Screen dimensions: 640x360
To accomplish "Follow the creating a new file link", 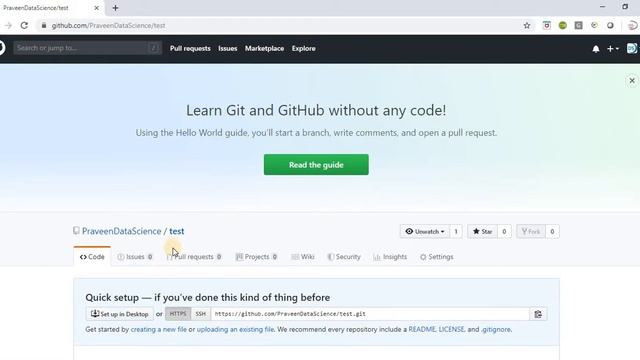I will click(158, 329).
